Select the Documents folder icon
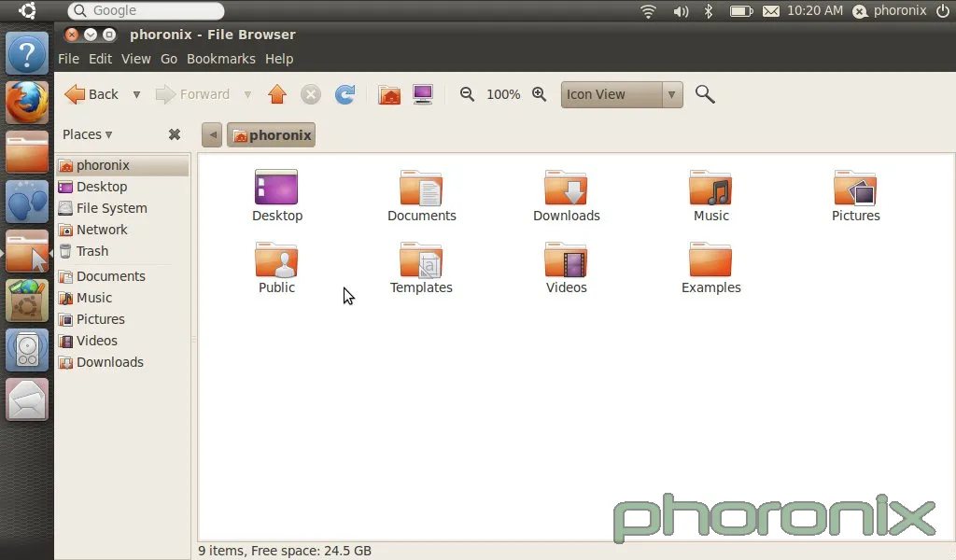Screen dimensions: 956x560 (421, 187)
